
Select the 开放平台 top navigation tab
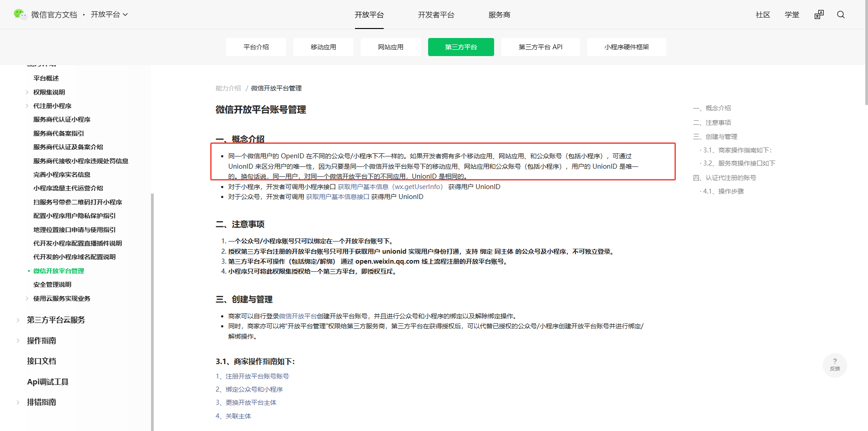(x=369, y=14)
